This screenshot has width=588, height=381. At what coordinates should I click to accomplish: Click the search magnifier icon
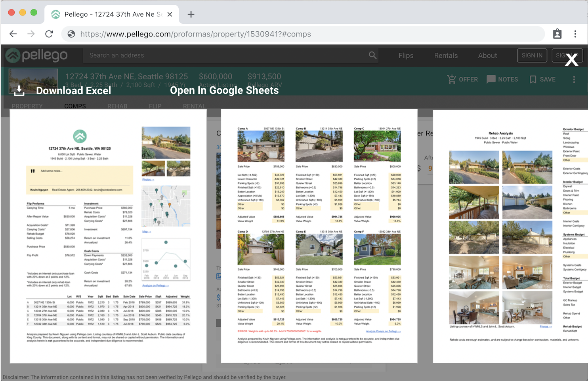[372, 55]
